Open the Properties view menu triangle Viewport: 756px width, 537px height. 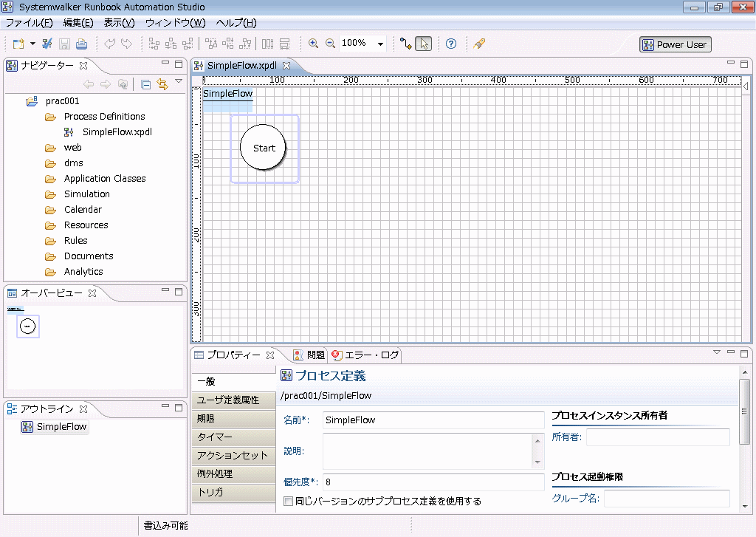[x=716, y=352]
